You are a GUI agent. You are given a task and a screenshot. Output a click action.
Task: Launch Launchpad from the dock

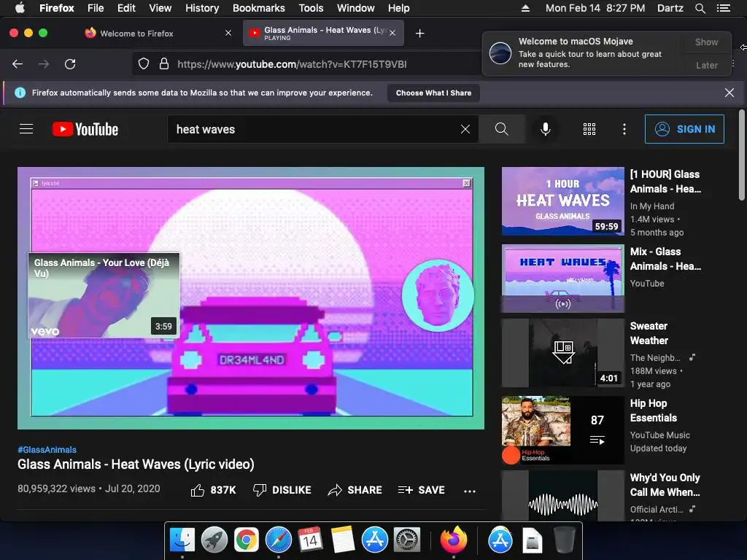pyautogui.click(x=214, y=540)
